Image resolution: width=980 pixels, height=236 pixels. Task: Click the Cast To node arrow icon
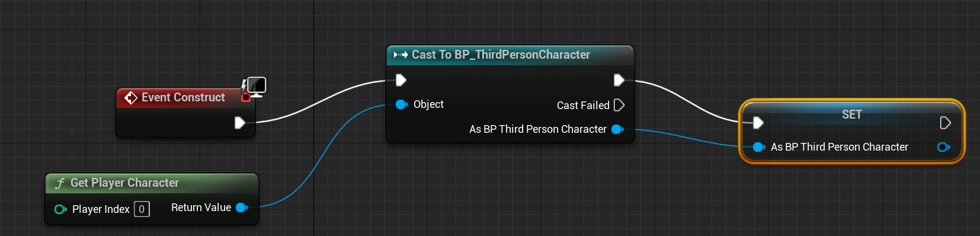(401, 55)
